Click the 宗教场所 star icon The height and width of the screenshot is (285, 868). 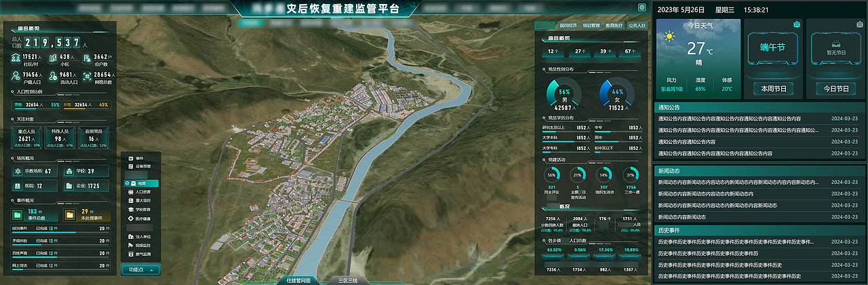(x=18, y=172)
